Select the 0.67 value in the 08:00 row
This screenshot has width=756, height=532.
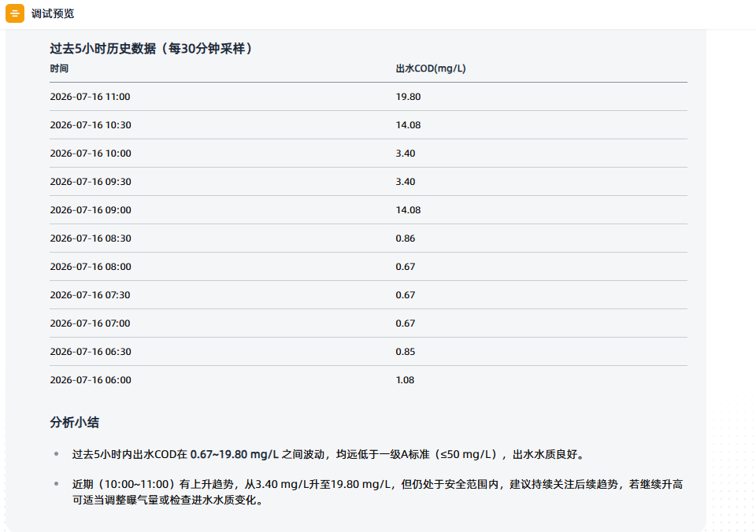point(405,267)
